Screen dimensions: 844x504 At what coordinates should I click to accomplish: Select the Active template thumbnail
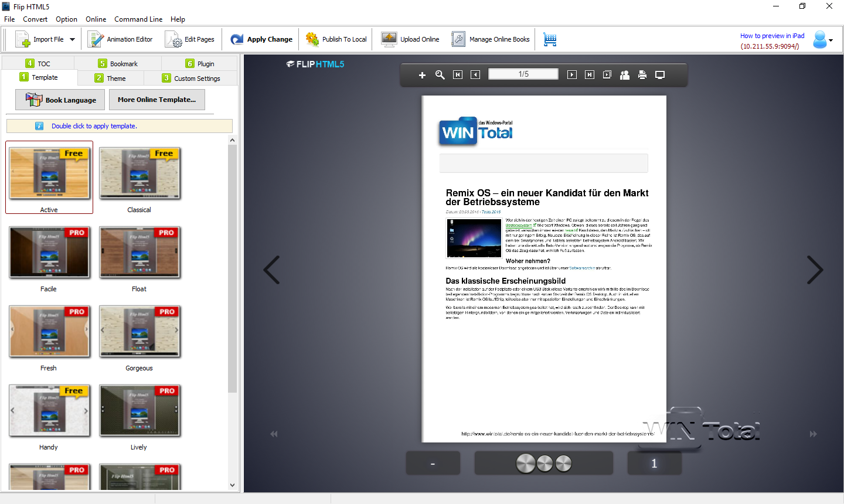click(49, 178)
